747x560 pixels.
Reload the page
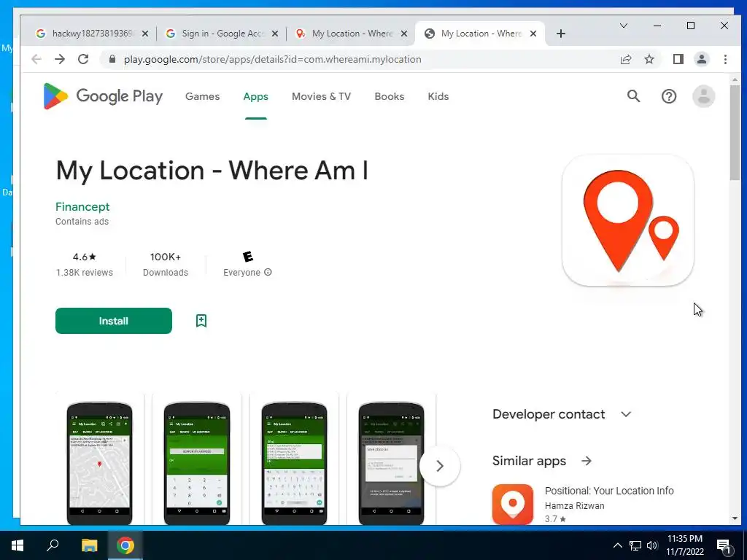tap(83, 59)
